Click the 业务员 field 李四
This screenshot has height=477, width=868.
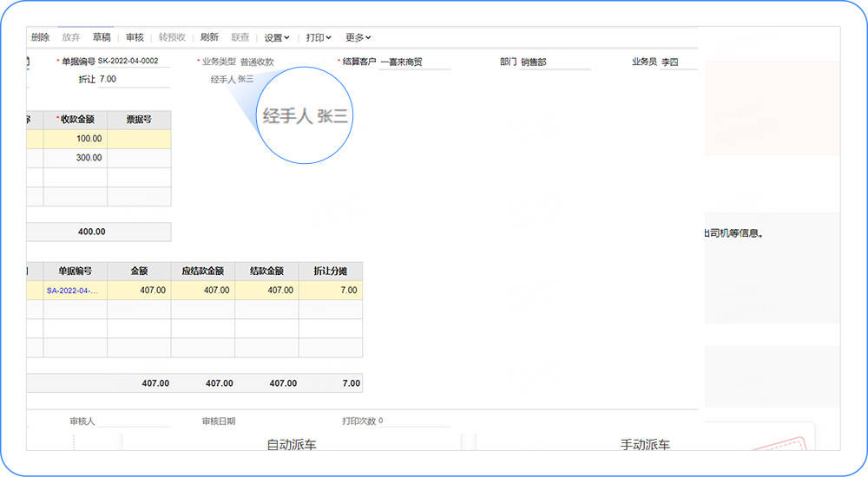[679, 62]
